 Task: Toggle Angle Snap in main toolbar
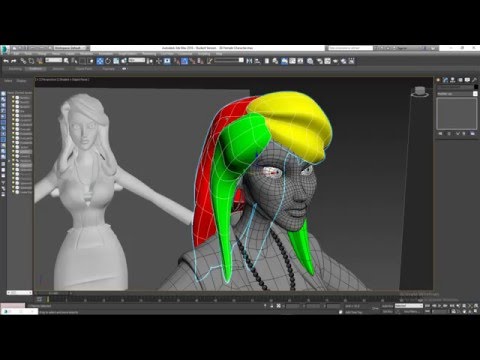coord(184,61)
